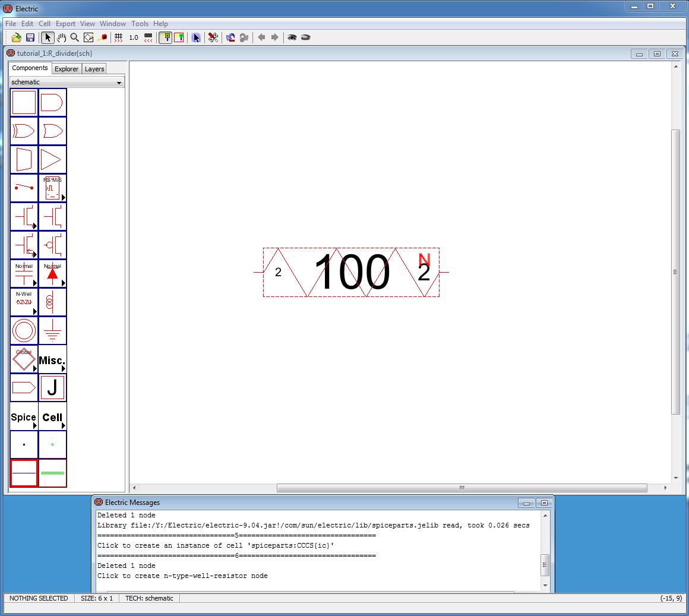
Task: Toggle Select Area mode button
Action: tap(178, 37)
